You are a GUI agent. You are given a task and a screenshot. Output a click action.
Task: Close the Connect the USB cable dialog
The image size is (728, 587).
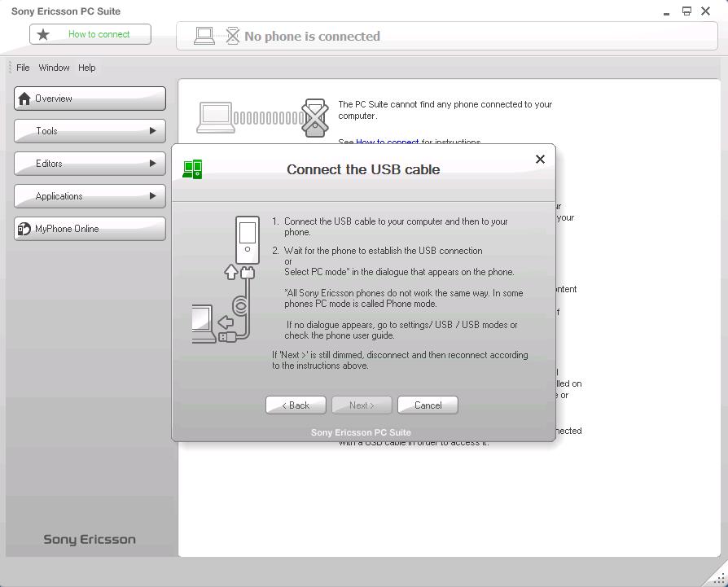540,160
